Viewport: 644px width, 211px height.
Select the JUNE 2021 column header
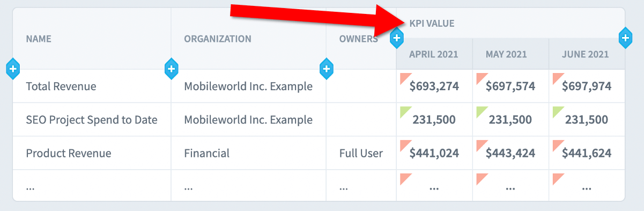(586, 54)
